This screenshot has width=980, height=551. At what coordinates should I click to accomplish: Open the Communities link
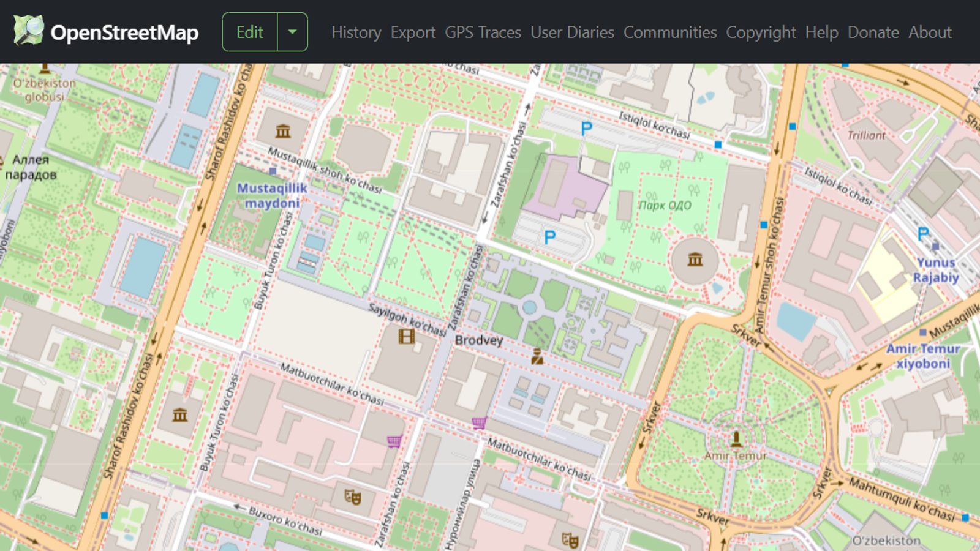coord(670,32)
